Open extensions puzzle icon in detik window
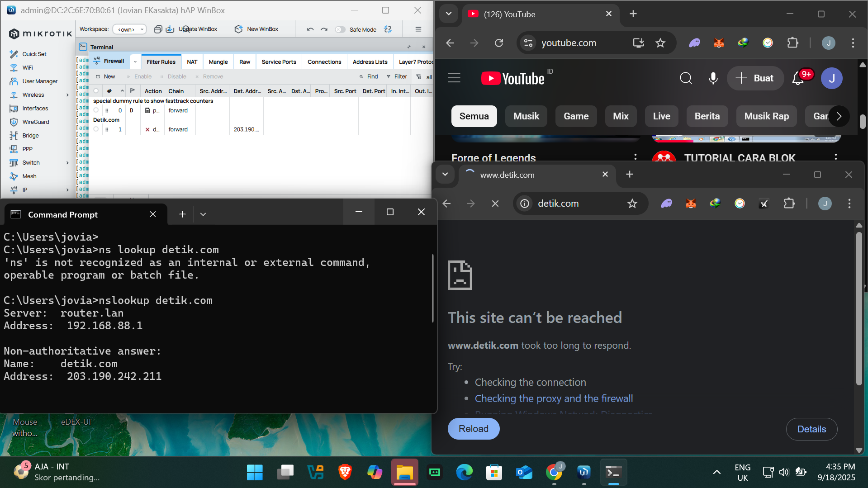Viewport: 868px width, 488px height. [789, 204]
